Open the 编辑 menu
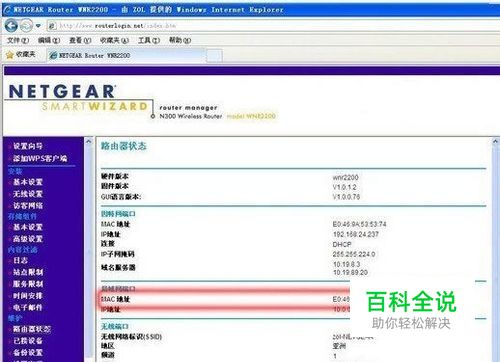 pyautogui.click(x=49, y=40)
